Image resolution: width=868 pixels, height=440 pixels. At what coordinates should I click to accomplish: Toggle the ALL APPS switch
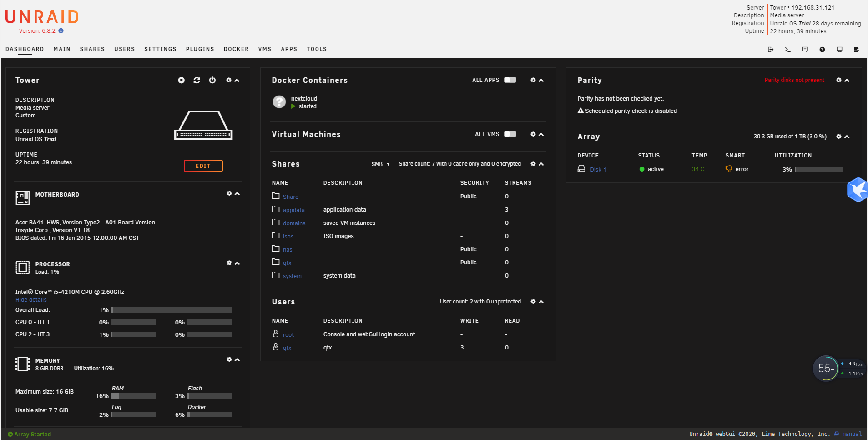510,80
